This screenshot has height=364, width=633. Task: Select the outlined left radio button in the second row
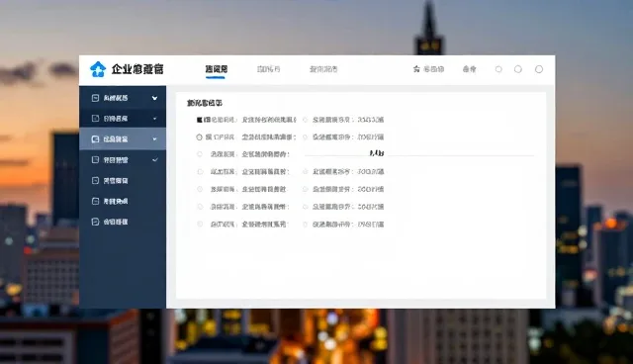(x=199, y=137)
